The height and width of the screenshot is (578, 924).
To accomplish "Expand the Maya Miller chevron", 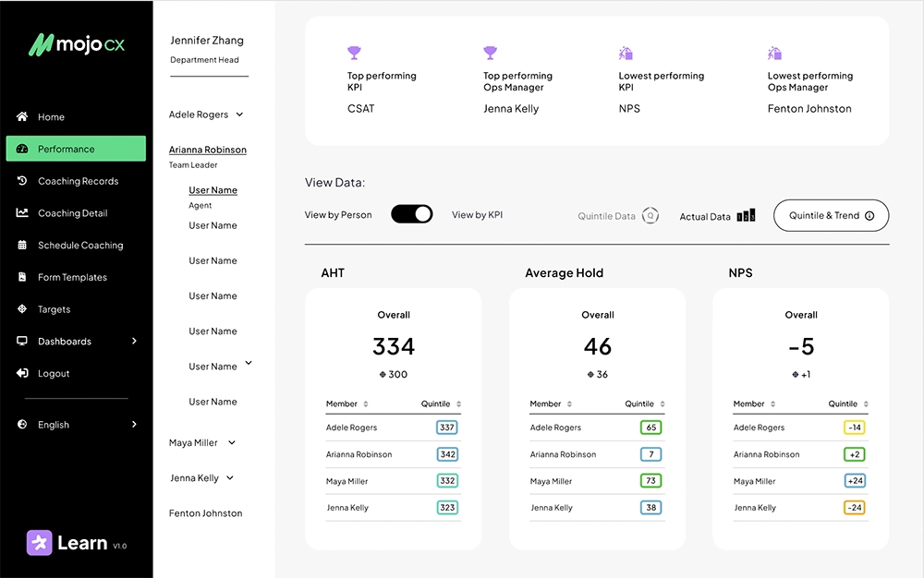I will [x=232, y=443].
